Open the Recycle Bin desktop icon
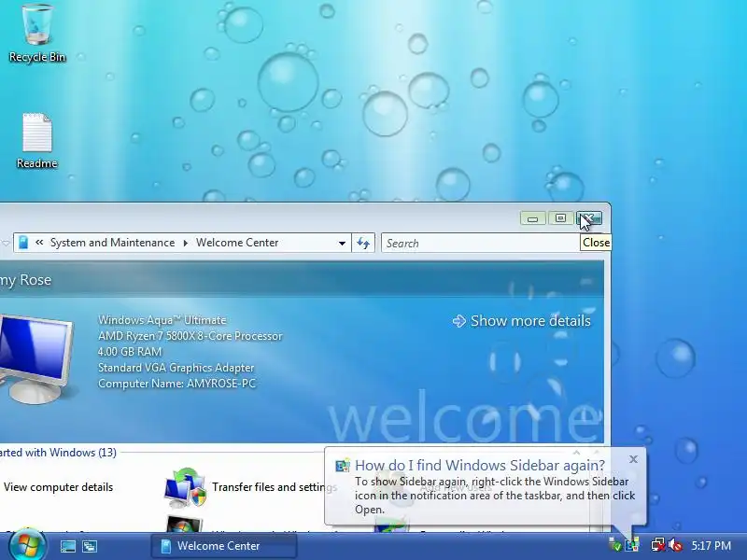This screenshot has width=747, height=560. [x=37, y=34]
